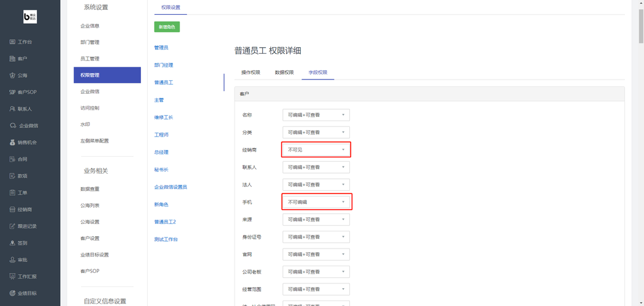Switch to the 数据权限 tab

click(284, 72)
